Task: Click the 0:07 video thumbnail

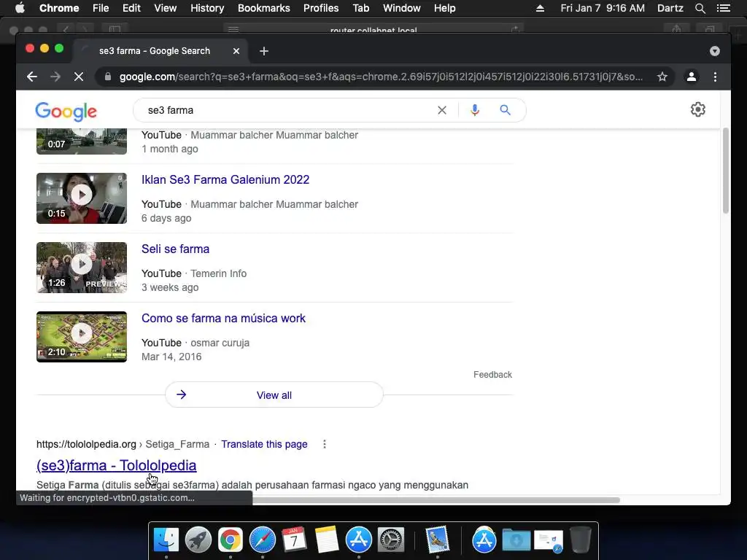Action: pos(82,141)
